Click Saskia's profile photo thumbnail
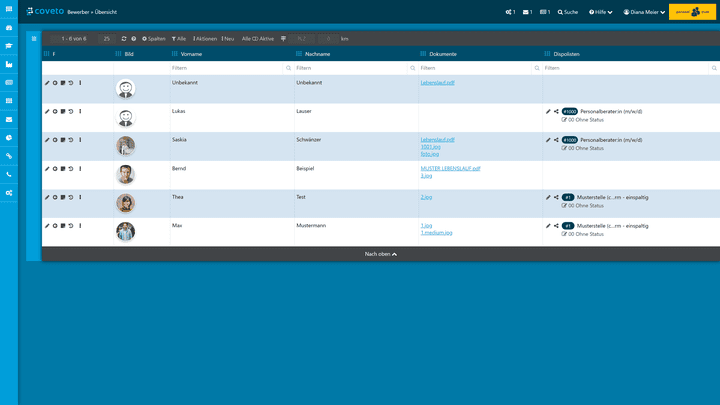This screenshot has width=720, height=405. (x=125, y=146)
